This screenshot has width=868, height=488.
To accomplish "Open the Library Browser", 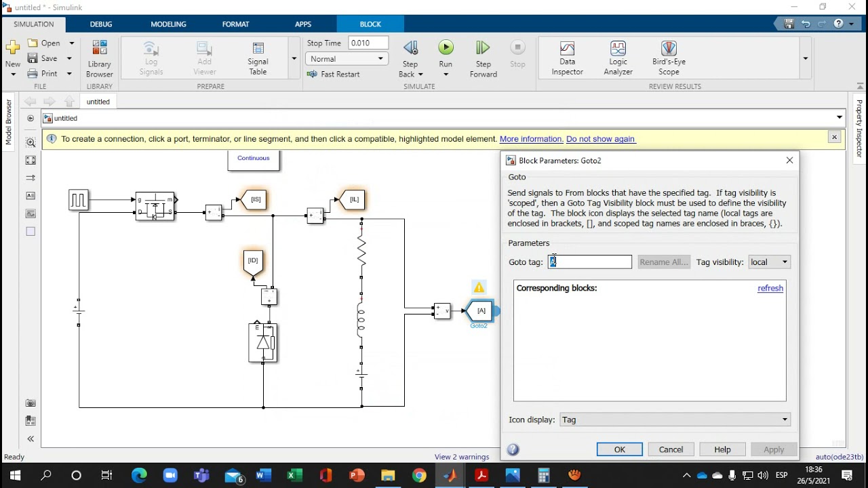I will [x=100, y=58].
